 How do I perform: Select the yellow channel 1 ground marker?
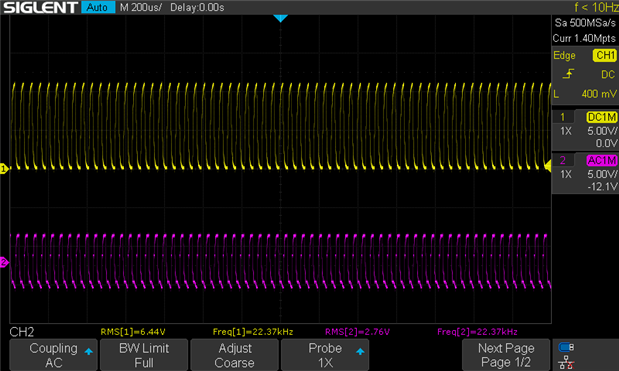click(4, 169)
